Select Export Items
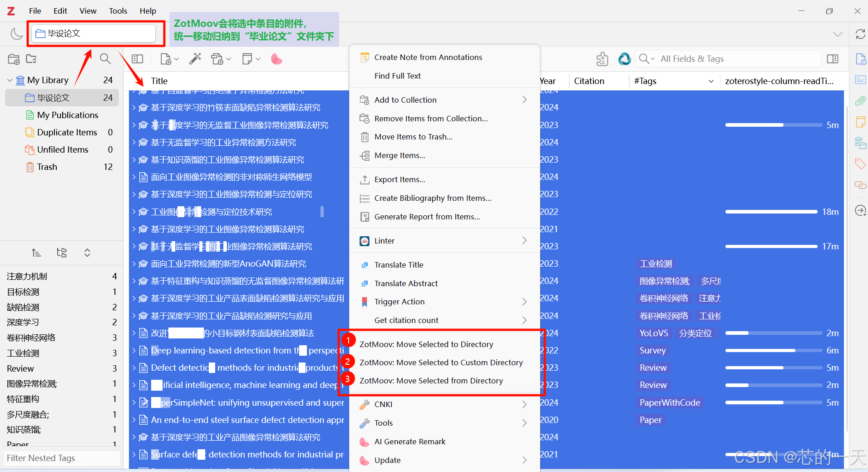 (399, 179)
